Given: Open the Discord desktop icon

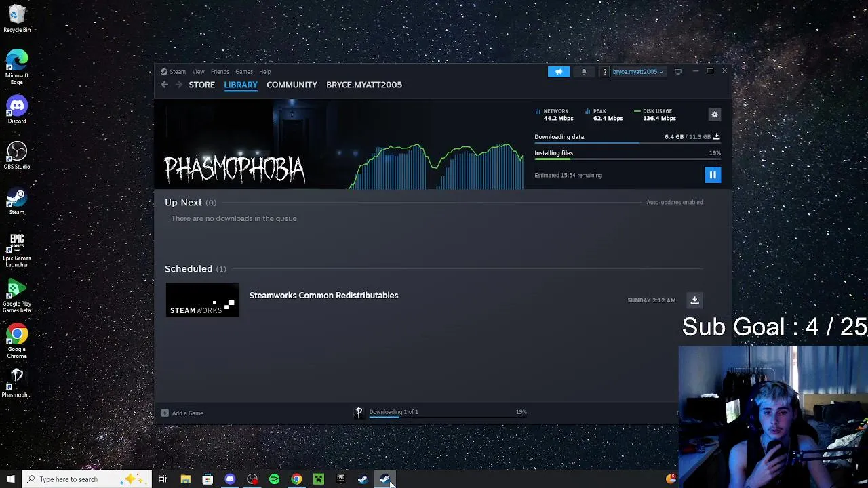Looking at the screenshot, I should click(17, 110).
